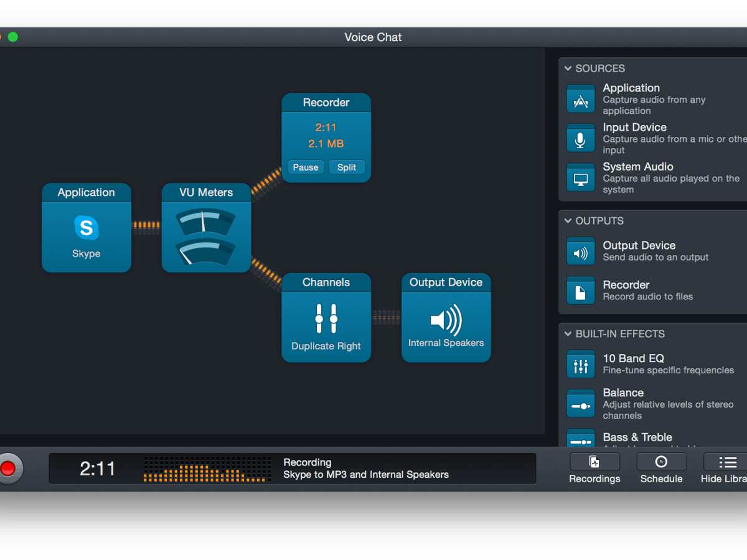Click the VU Meters block gauges

tap(206, 237)
